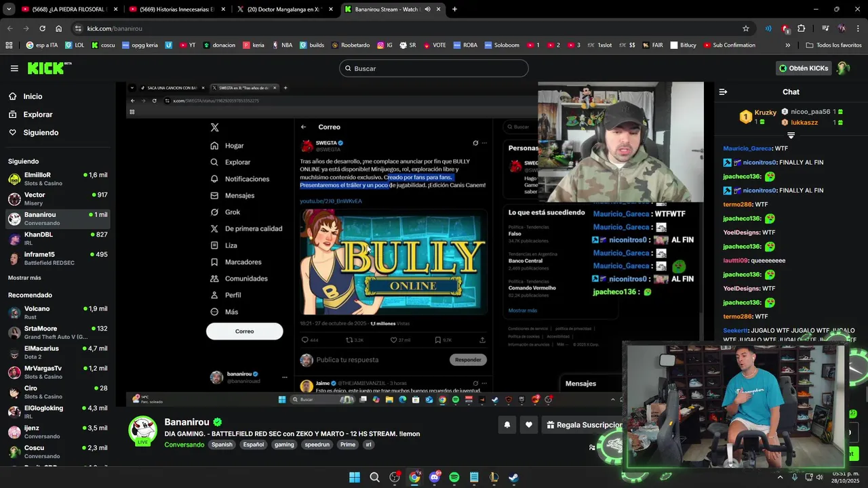
Task: Open ElmilloR channel in sidebar
Action: [58, 179]
